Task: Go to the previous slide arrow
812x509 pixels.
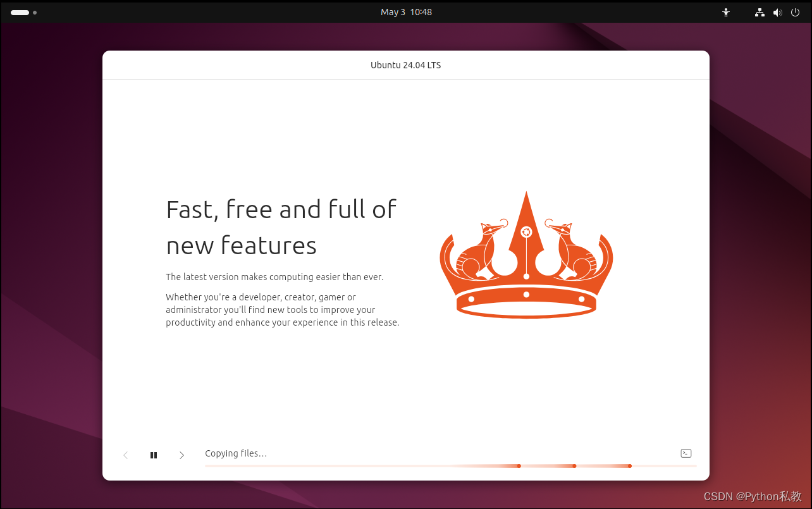Action: point(125,455)
